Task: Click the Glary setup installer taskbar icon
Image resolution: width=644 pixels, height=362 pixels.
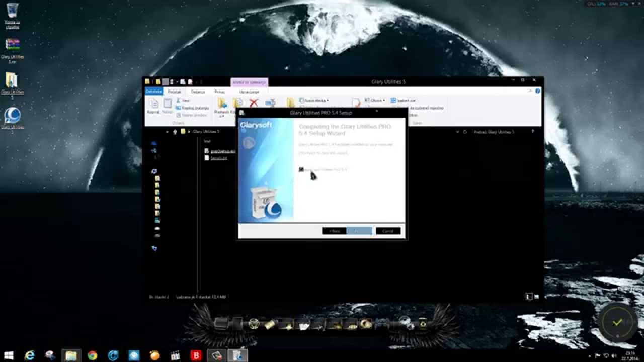Action: pos(238,355)
